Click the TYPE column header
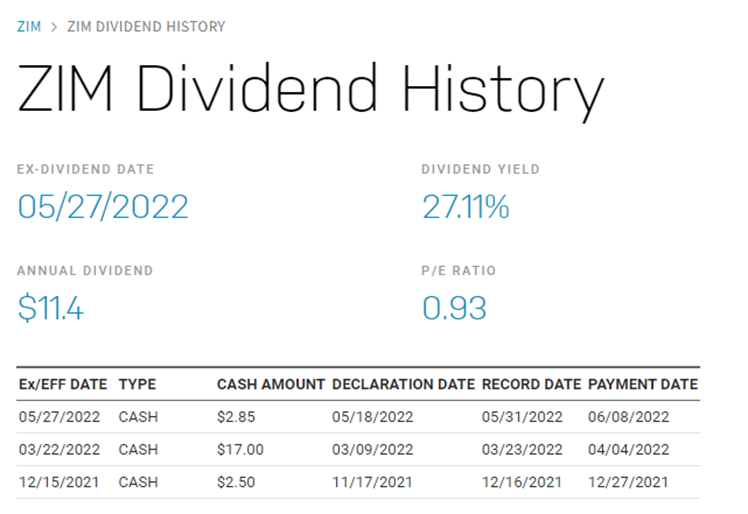 [137, 384]
